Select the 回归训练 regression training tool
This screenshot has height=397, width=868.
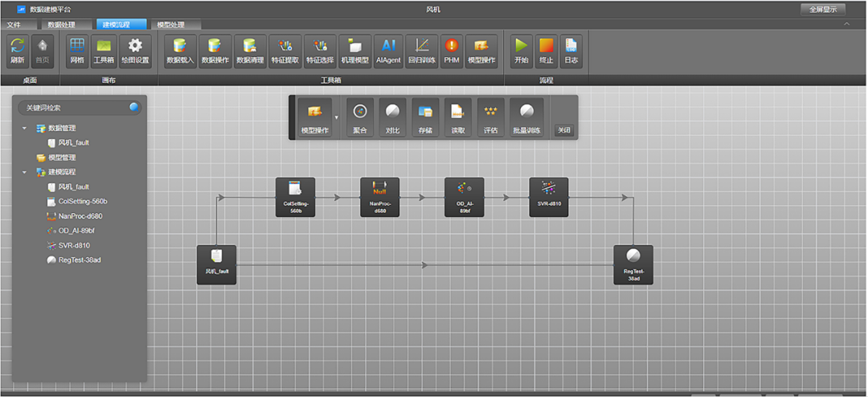tap(422, 51)
